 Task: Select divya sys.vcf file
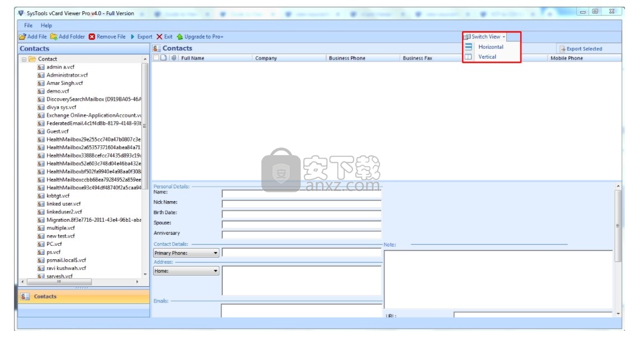tap(61, 107)
